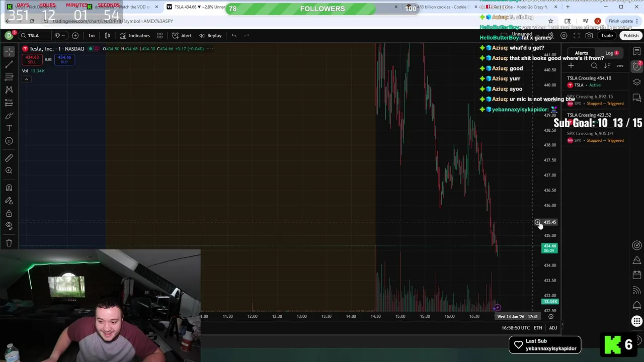Open more options beside OHLC values
The height and width of the screenshot is (362, 644).
pos(210,49)
